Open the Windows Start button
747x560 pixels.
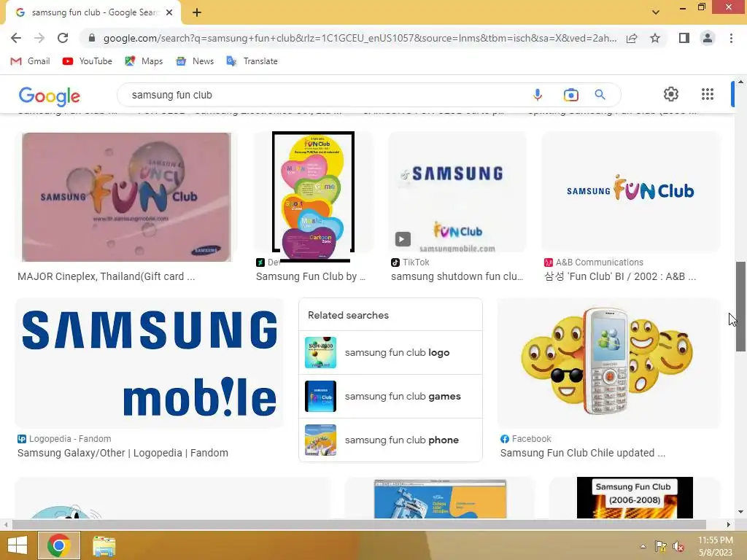pos(18,545)
